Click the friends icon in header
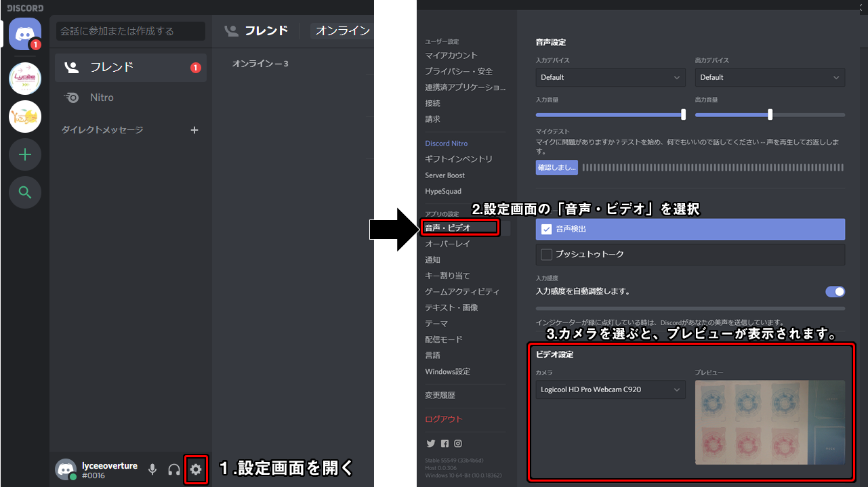The width and height of the screenshot is (868, 487). 232,30
